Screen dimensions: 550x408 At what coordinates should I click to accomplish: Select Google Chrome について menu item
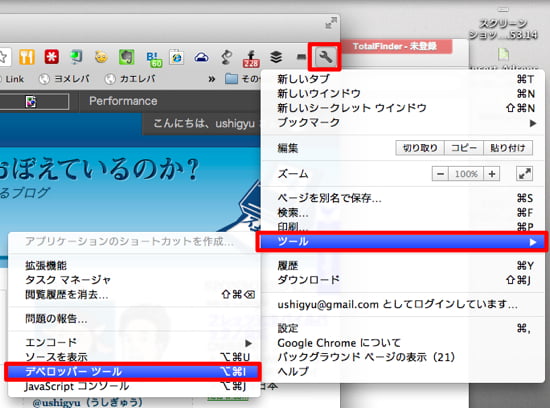pyautogui.click(x=403, y=343)
